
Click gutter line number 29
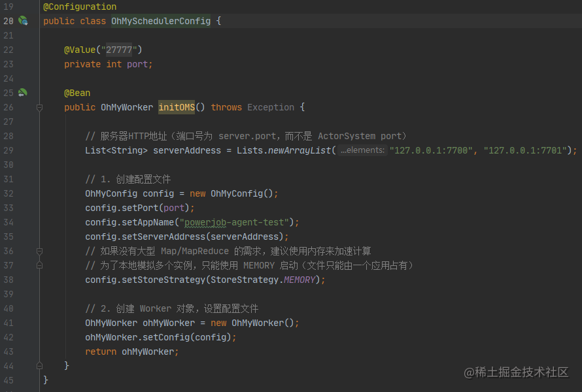(x=9, y=150)
